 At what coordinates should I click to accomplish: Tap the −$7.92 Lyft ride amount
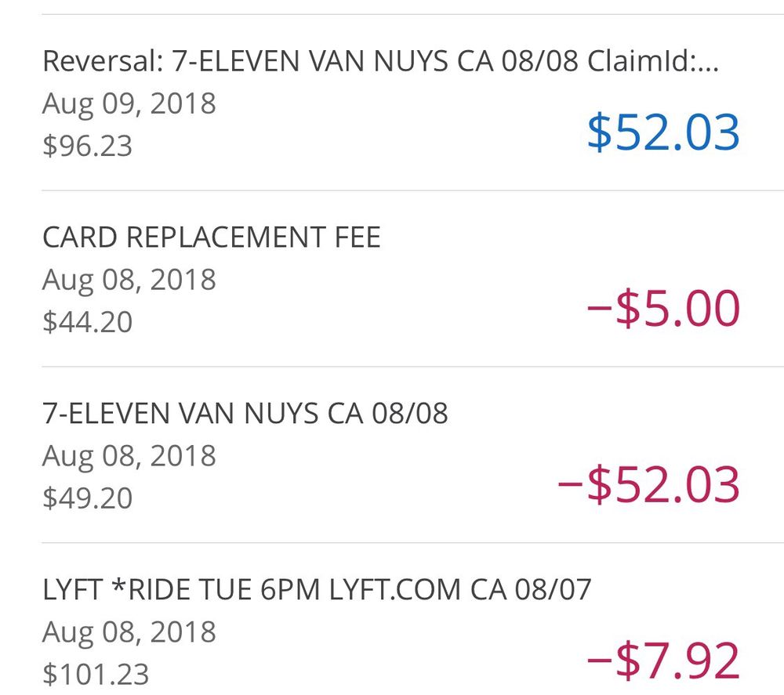click(x=663, y=661)
